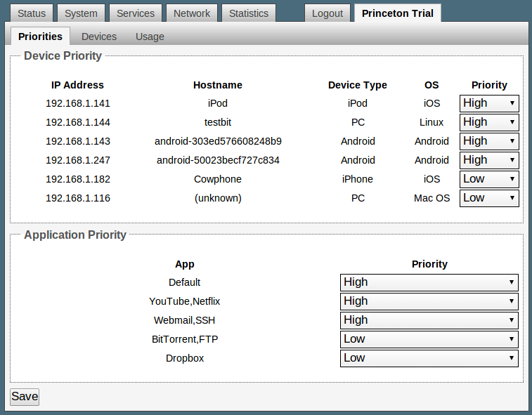Open the System tab
Image resolution: width=532 pixels, height=415 pixels.
81,13
